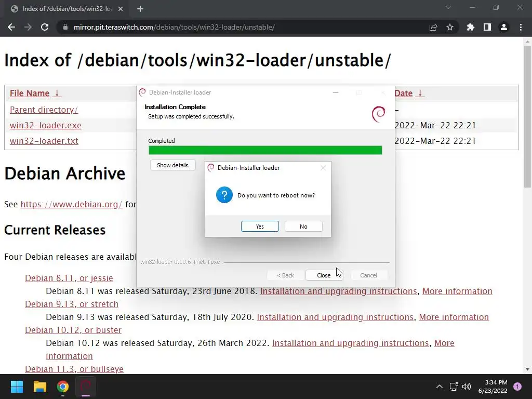
Task: Bookmark this page with the star
Action: coord(450,27)
